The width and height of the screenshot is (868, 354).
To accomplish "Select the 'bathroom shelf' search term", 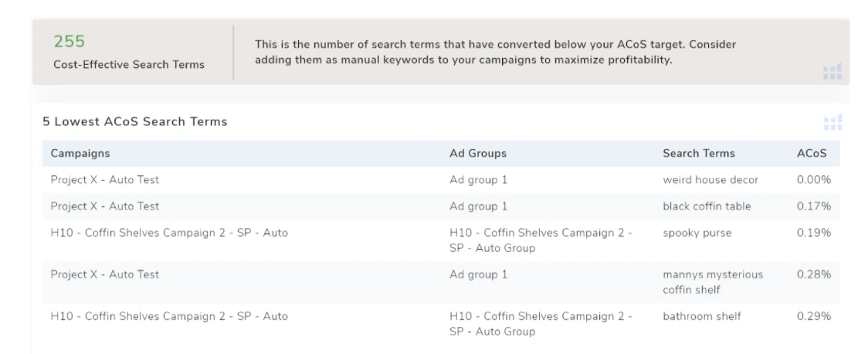I will [x=701, y=316].
